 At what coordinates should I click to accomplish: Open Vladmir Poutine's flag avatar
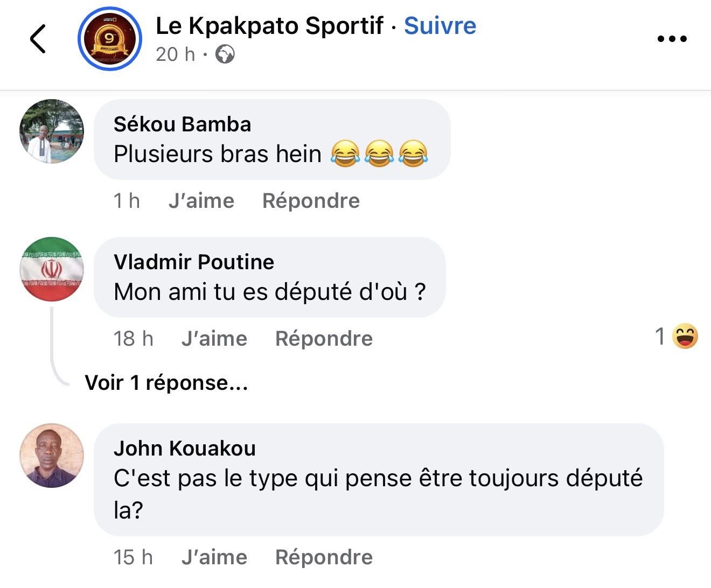(52, 269)
